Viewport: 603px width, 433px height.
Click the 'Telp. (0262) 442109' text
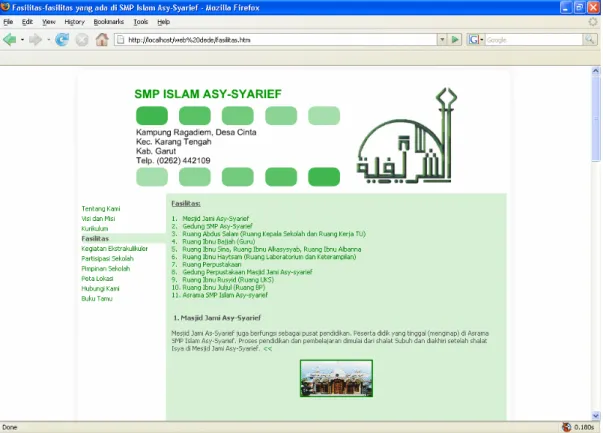click(173, 161)
